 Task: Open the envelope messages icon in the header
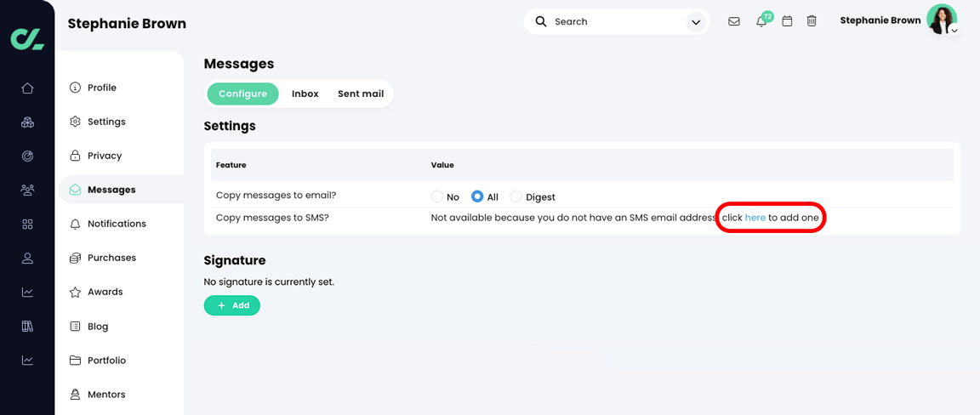(734, 21)
